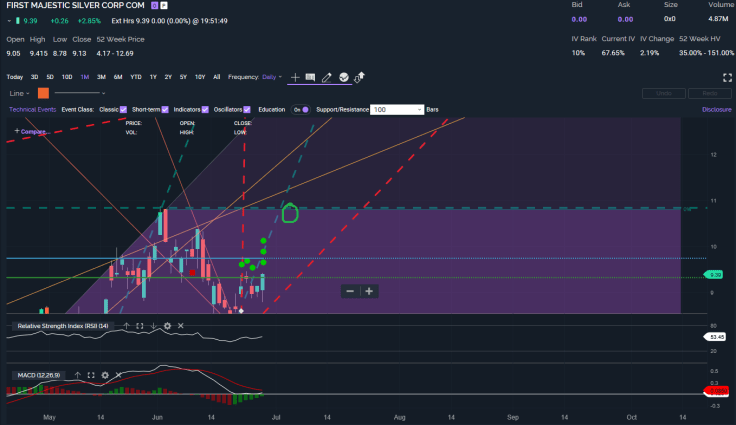This screenshot has width=736, height=425.
Task: Switch to the YTD time range
Action: tap(135, 77)
